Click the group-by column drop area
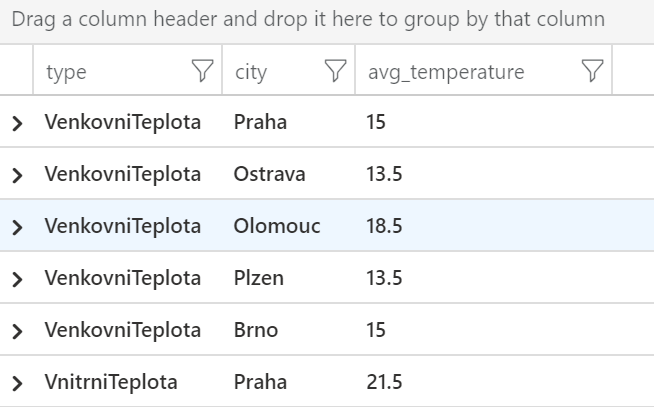654x411 pixels. click(x=327, y=21)
